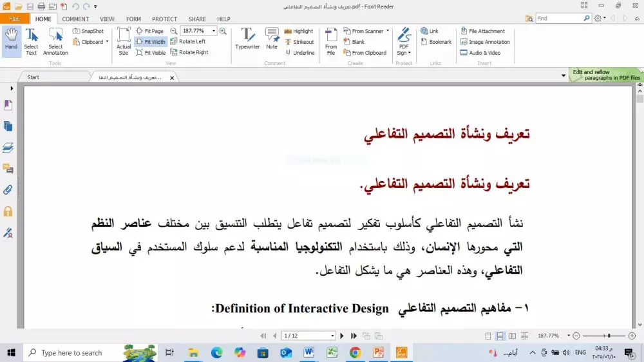The width and height of the screenshot is (644, 362).
Task: Click the zoom in magnifier icon
Action: click(223, 31)
